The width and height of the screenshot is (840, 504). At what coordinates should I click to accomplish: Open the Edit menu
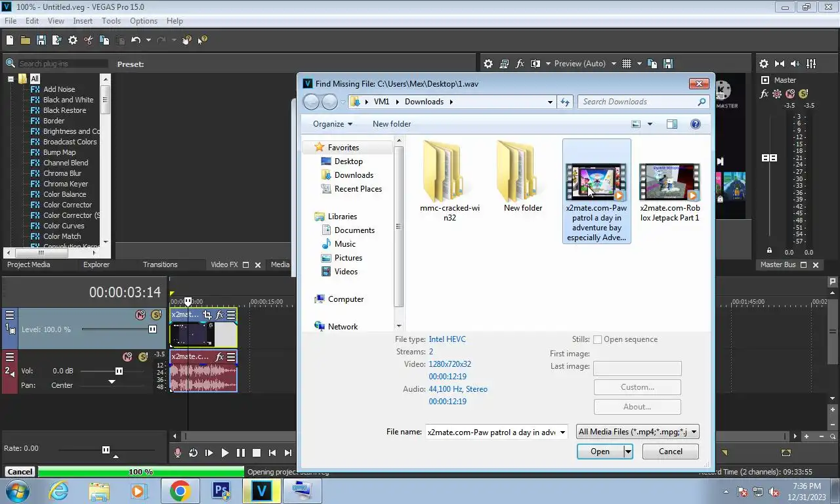pyautogui.click(x=32, y=21)
